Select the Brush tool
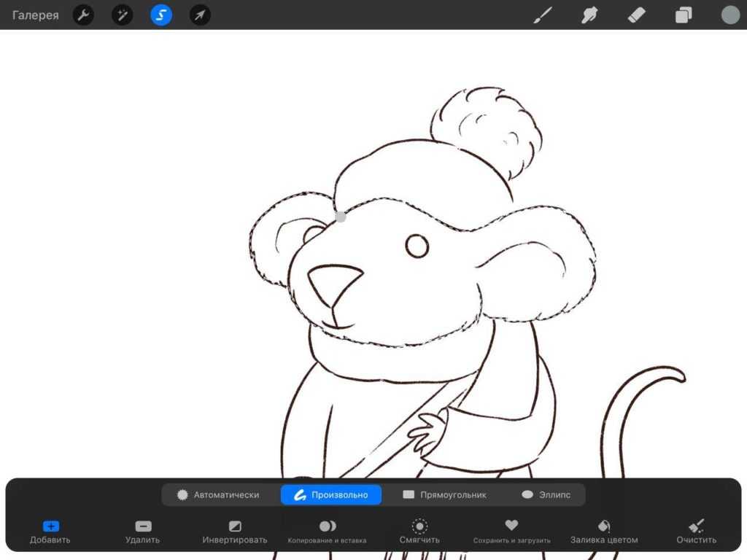 (542, 15)
